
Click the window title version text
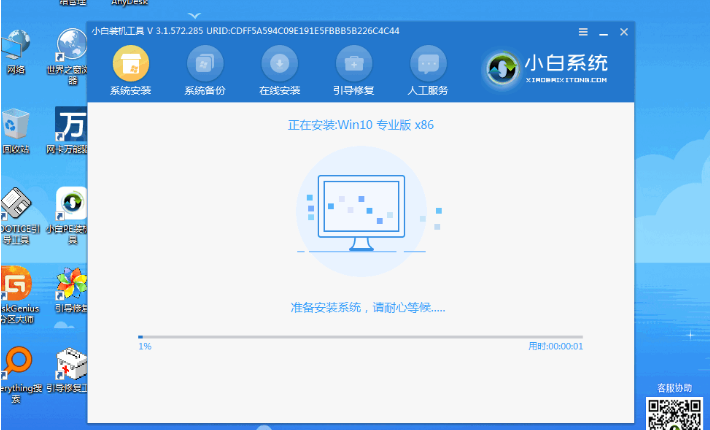[245, 31]
